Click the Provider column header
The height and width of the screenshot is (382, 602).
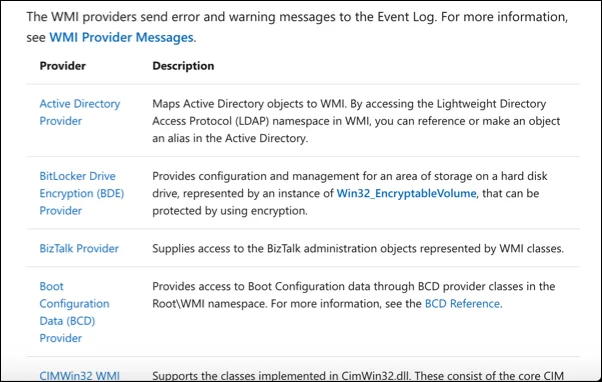[63, 66]
